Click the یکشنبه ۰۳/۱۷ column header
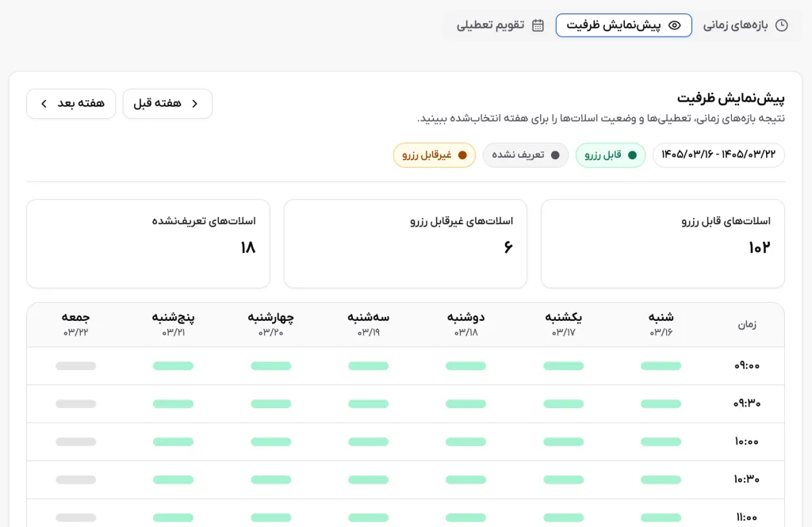 (564, 324)
